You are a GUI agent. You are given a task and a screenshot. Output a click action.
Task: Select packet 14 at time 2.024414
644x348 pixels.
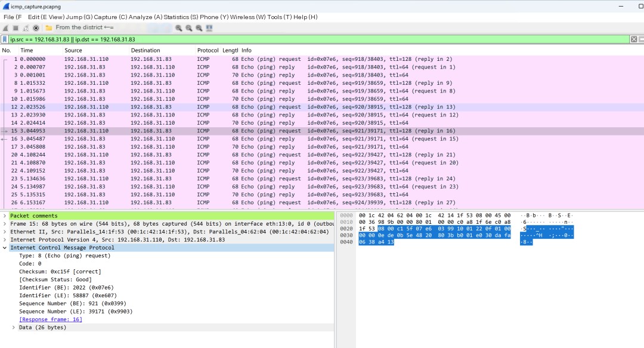tap(322, 123)
